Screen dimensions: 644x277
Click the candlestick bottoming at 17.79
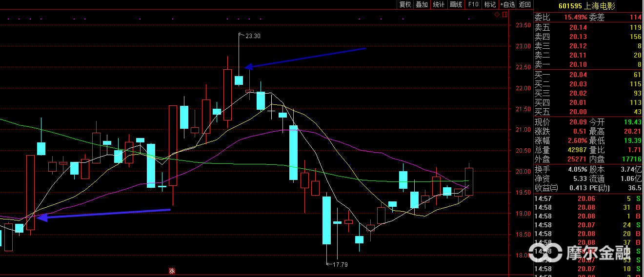327,220
